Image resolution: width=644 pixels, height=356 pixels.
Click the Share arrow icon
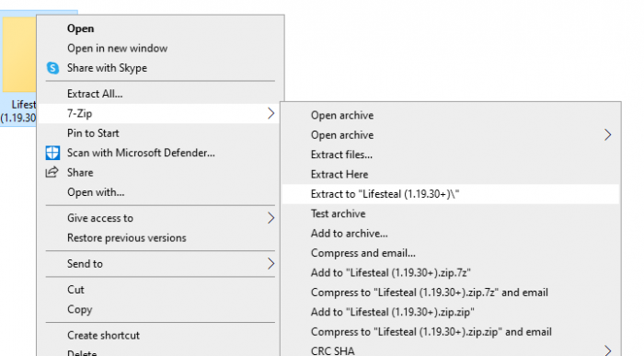tap(52, 172)
